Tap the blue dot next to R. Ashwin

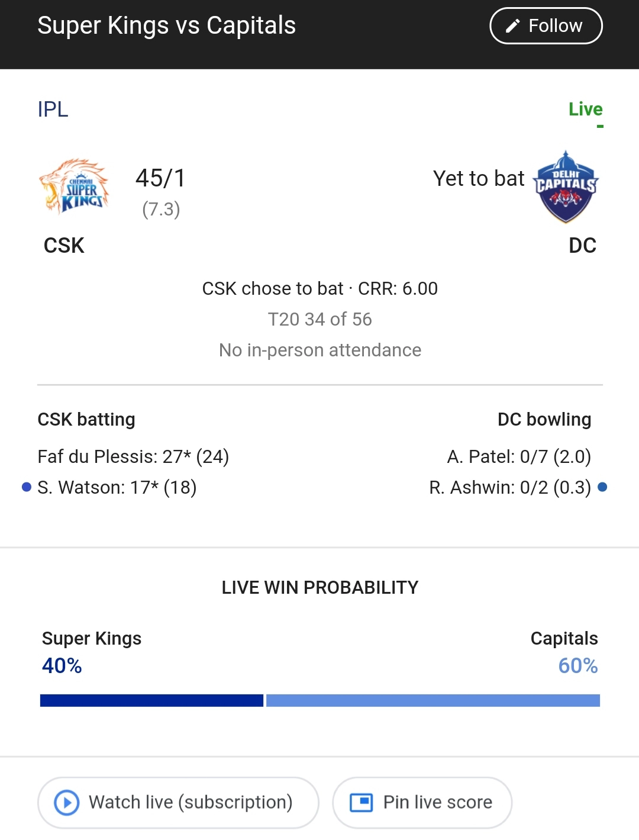[x=602, y=487]
